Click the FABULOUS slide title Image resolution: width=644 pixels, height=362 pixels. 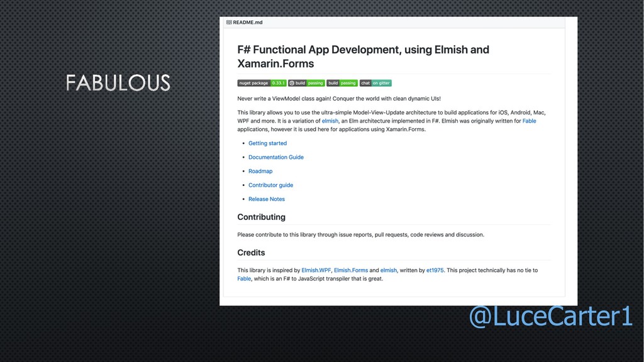118,83
